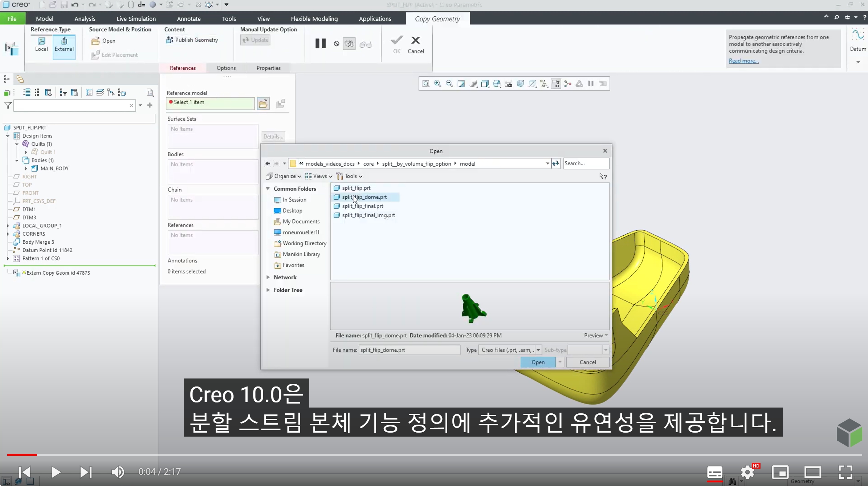The height and width of the screenshot is (486, 868).
Task: Click the refresh icon in Open dialog
Action: pos(556,163)
